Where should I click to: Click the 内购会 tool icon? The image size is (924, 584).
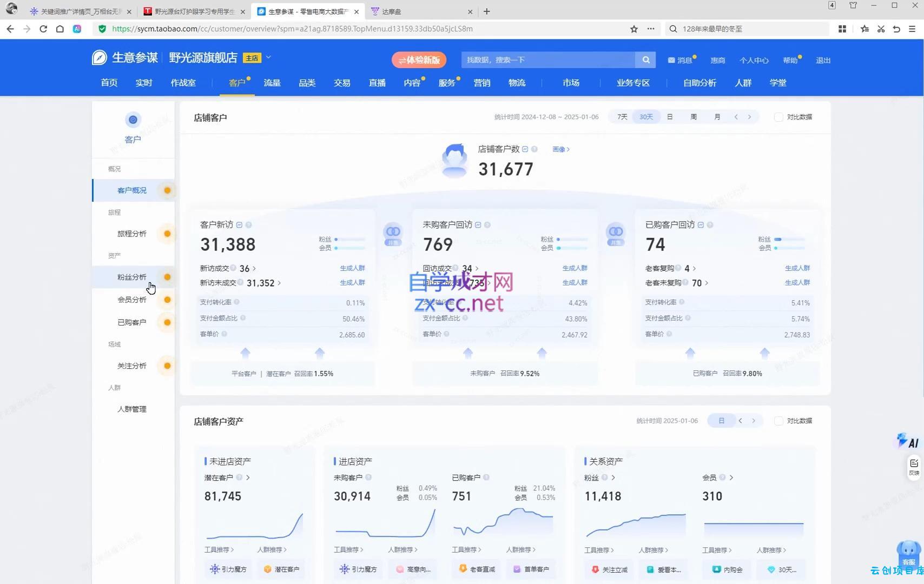tap(716, 569)
